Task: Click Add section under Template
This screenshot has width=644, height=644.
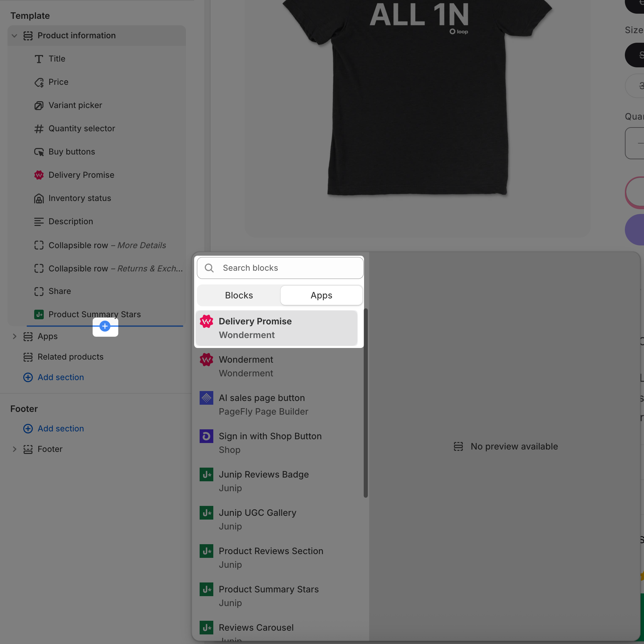Action: pyautogui.click(x=54, y=377)
